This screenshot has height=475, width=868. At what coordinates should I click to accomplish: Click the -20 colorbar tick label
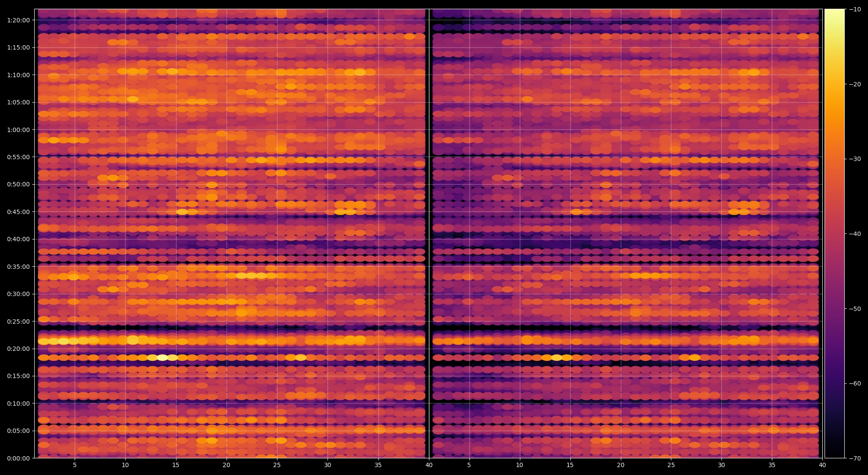(x=855, y=84)
